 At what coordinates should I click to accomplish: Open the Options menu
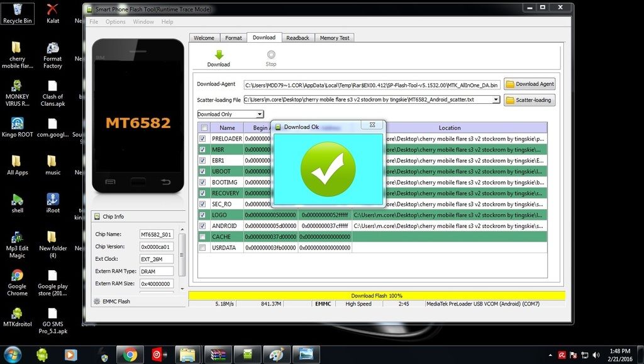coord(115,21)
